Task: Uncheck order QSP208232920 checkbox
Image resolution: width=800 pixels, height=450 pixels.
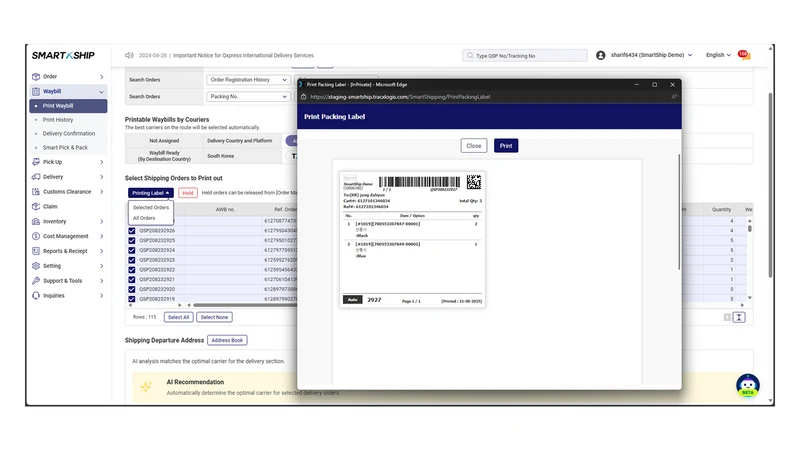Action: coord(132,289)
